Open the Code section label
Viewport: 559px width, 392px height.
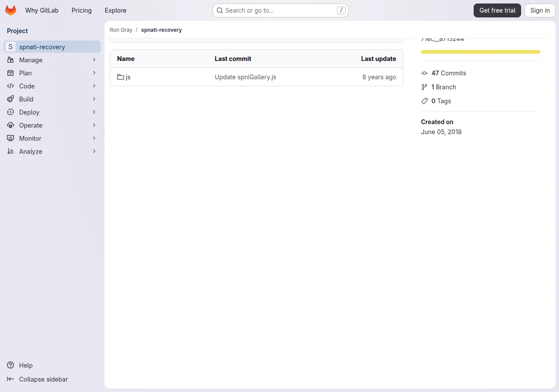coord(27,86)
